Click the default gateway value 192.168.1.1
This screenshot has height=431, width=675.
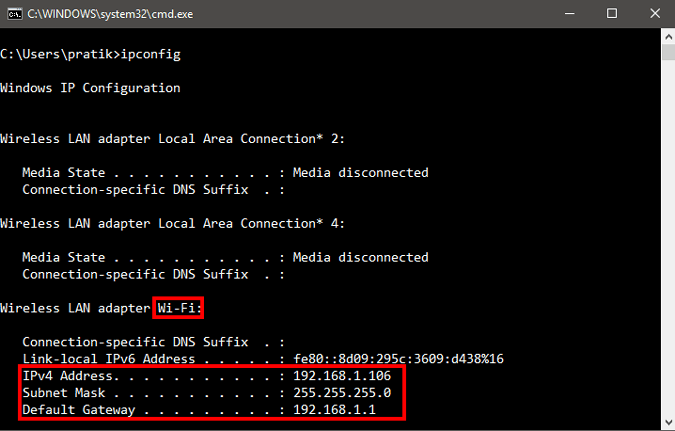coord(334,409)
